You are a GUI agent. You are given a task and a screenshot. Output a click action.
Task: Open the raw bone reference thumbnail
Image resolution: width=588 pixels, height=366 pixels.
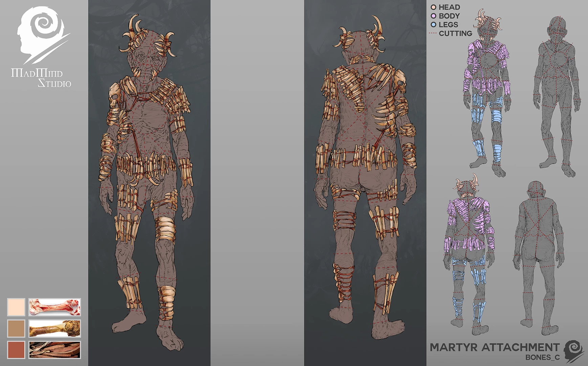pos(55,307)
